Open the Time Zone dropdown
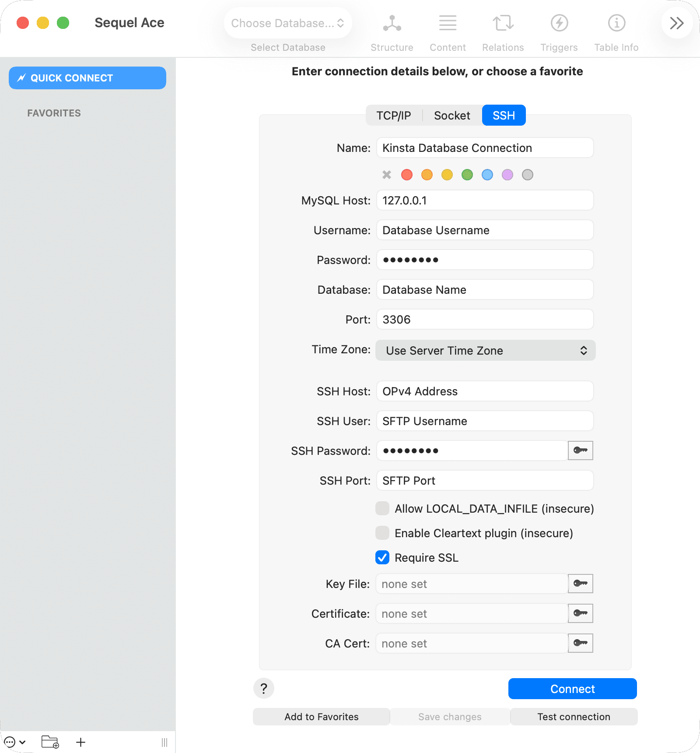 [486, 350]
